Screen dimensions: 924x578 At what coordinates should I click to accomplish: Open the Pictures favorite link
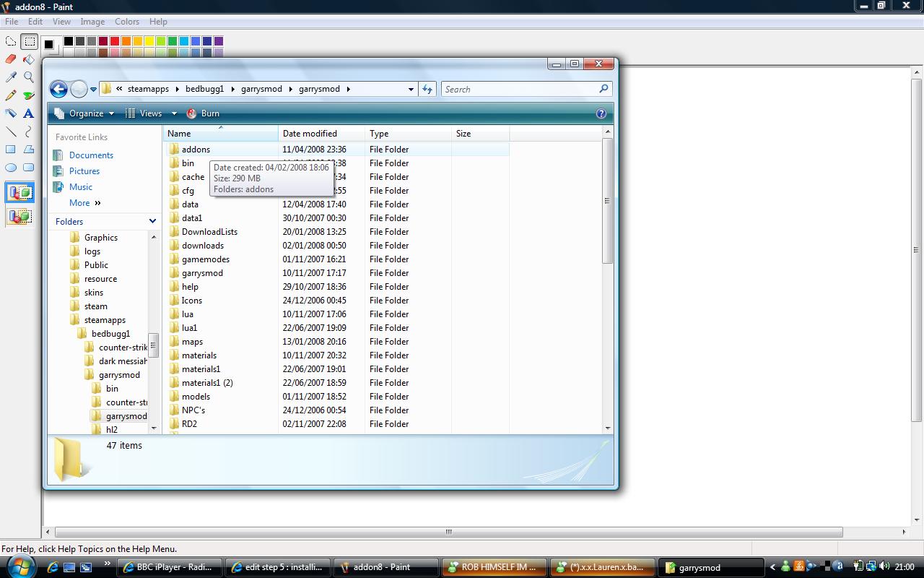84,171
